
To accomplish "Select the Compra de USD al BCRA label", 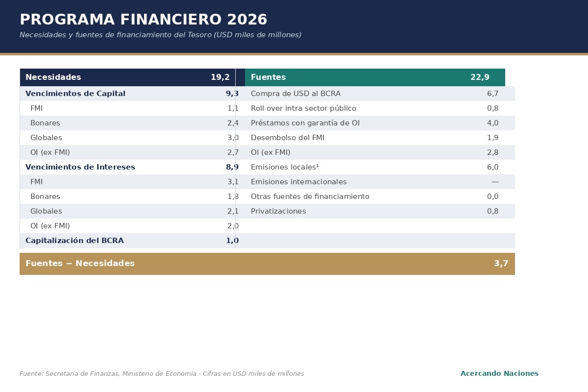I will point(295,94).
